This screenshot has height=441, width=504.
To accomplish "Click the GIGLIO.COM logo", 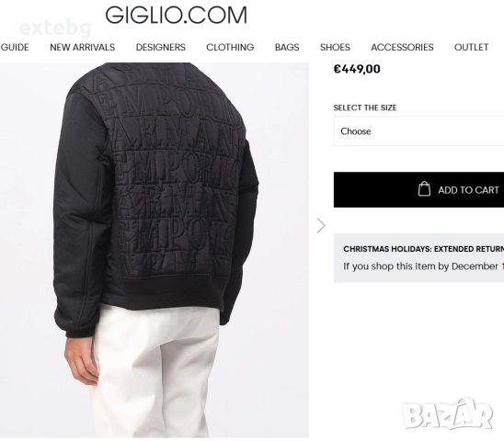I will (x=177, y=15).
